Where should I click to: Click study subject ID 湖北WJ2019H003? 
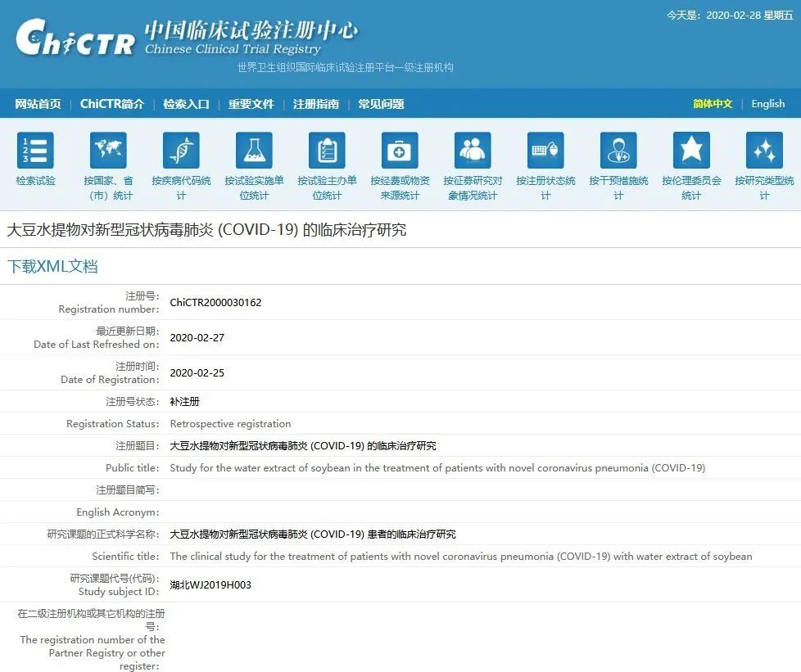tap(210, 584)
